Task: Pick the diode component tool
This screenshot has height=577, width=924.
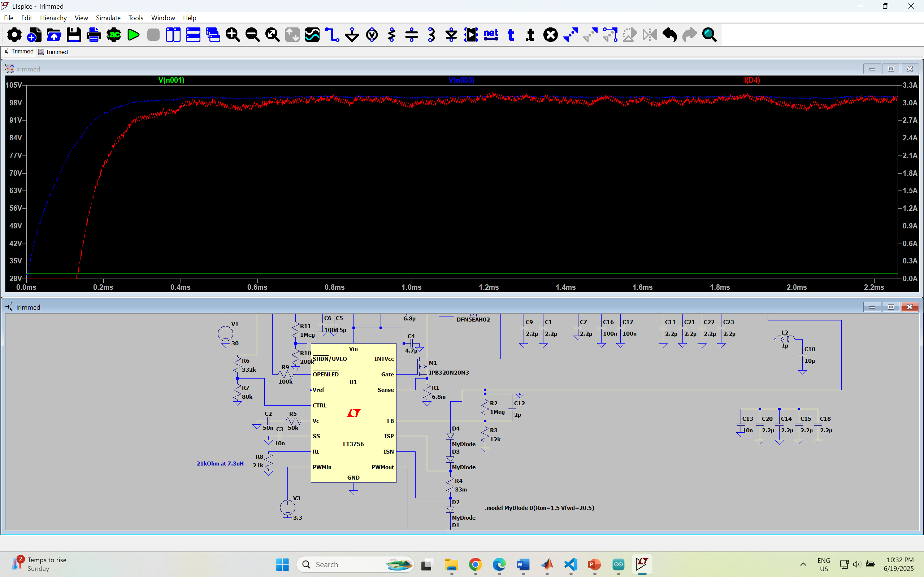Action: [451, 35]
